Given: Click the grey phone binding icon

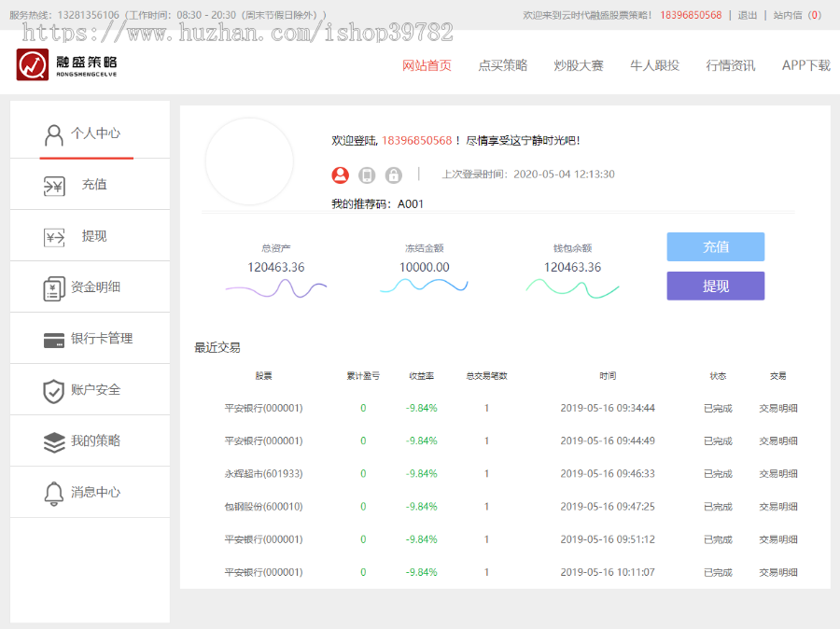Looking at the screenshot, I should tap(367, 175).
